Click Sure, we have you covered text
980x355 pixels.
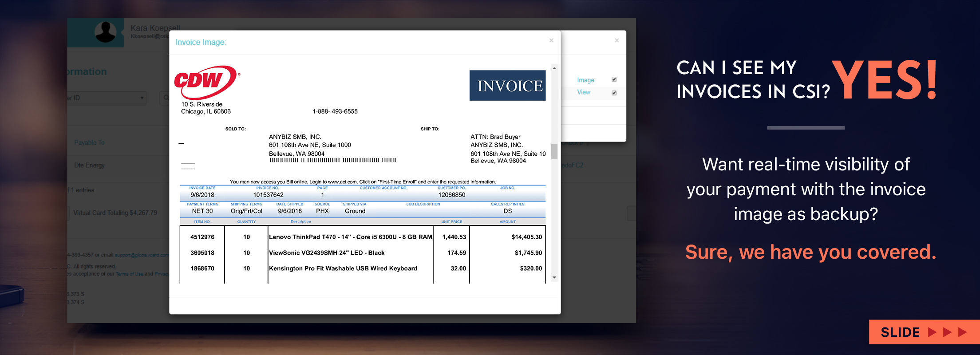tap(810, 252)
